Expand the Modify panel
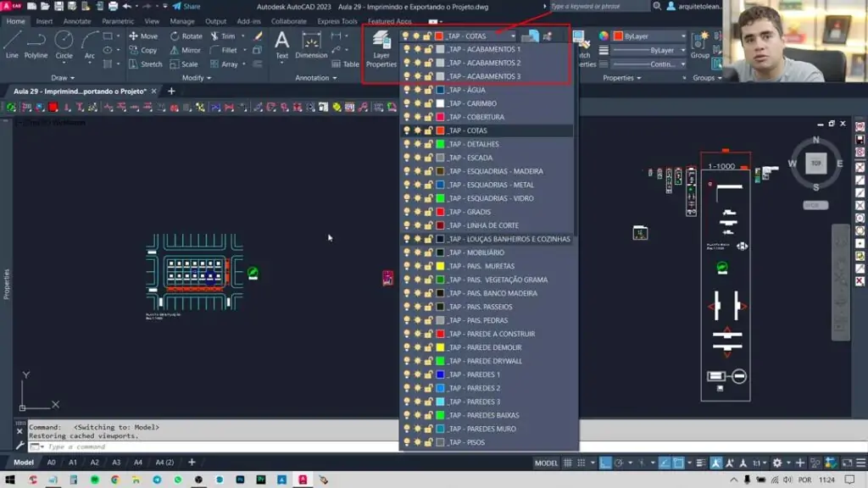Viewport: 868px width, 488px height. (197, 78)
